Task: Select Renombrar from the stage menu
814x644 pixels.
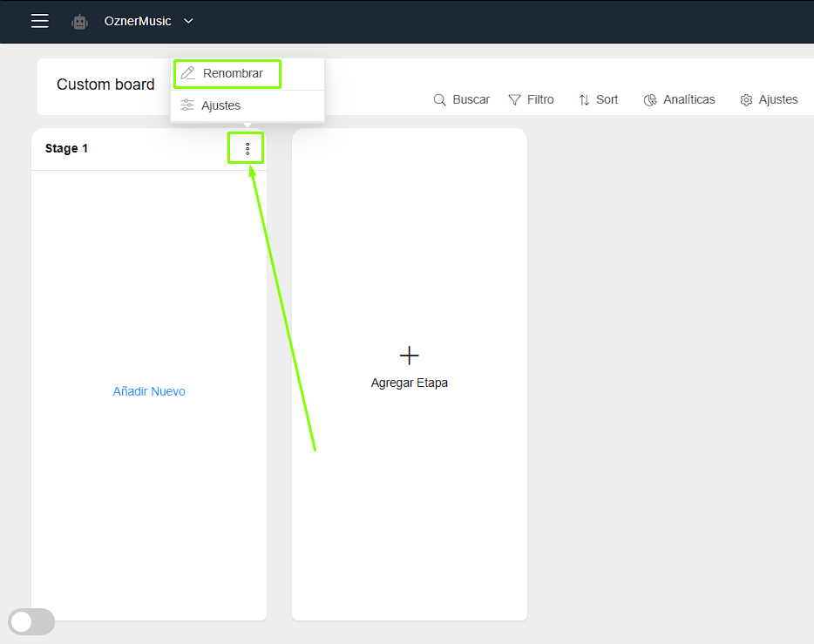Action: 233,73
